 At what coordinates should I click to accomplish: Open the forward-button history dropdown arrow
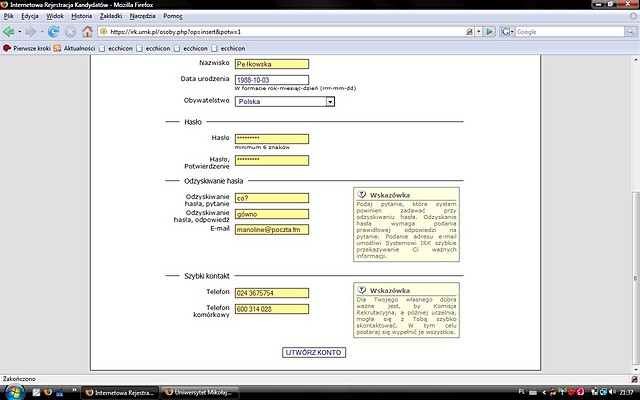click(42, 31)
